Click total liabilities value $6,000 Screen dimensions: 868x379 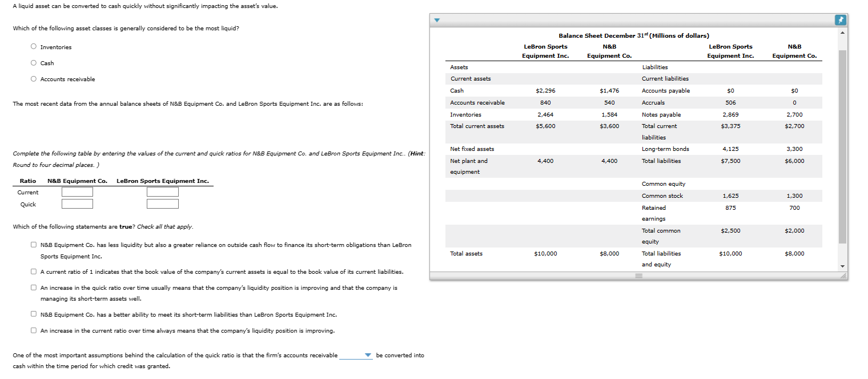pos(794,161)
